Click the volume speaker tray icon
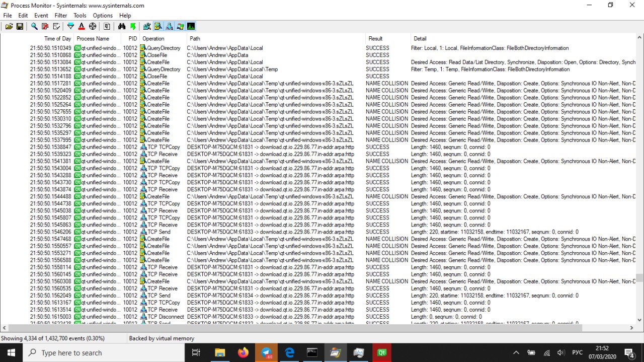644x362 pixels. point(560,352)
